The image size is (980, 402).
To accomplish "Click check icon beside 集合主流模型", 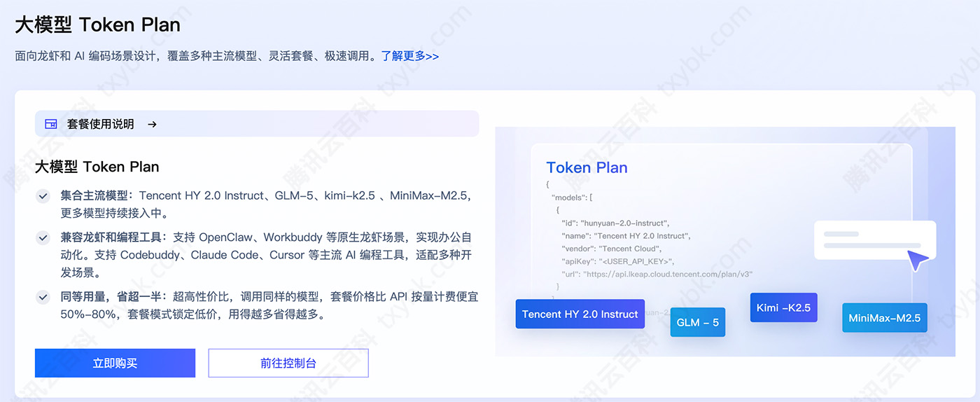I will (43, 196).
